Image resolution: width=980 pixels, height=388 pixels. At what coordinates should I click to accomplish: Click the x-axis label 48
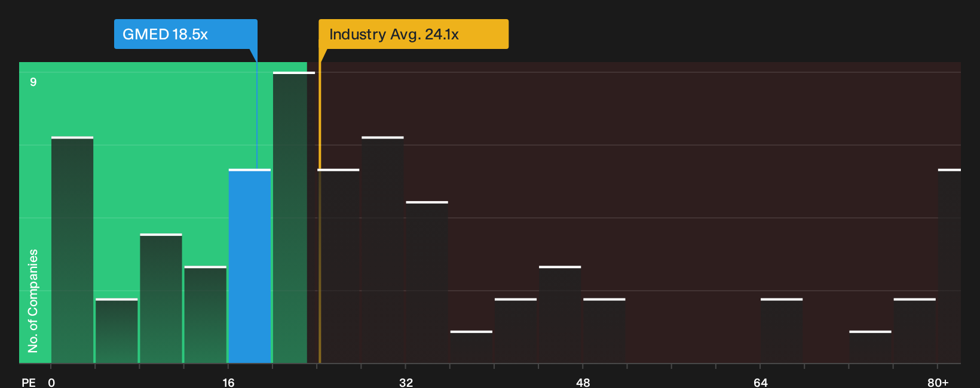pyautogui.click(x=583, y=382)
